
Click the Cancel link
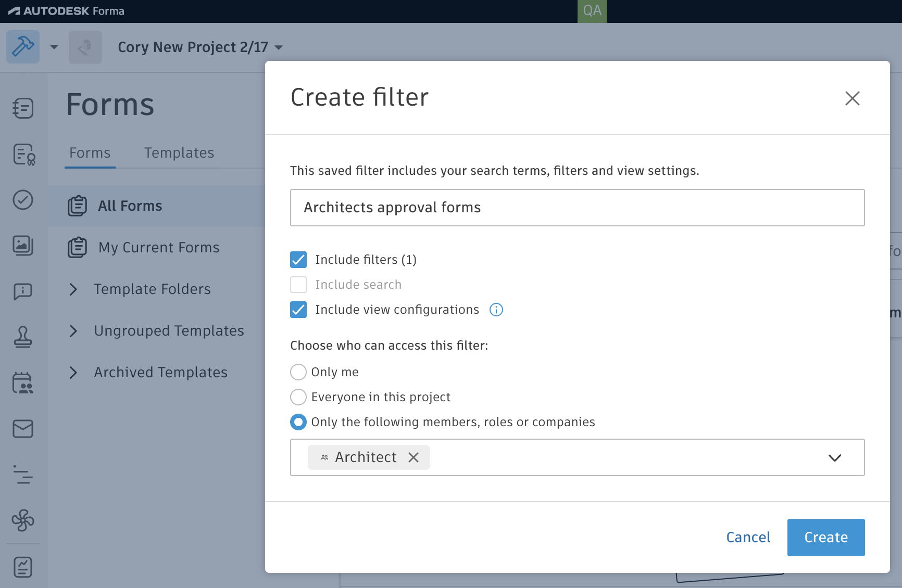point(748,538)
